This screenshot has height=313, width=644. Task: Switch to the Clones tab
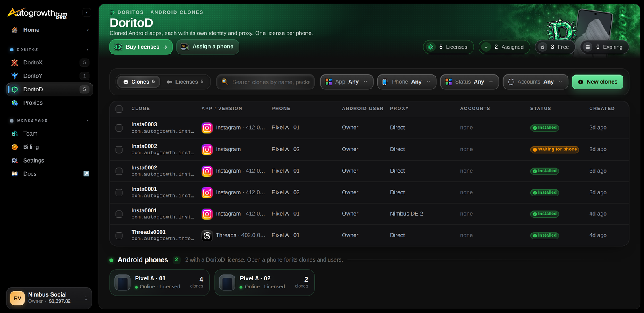pos(138,82)
